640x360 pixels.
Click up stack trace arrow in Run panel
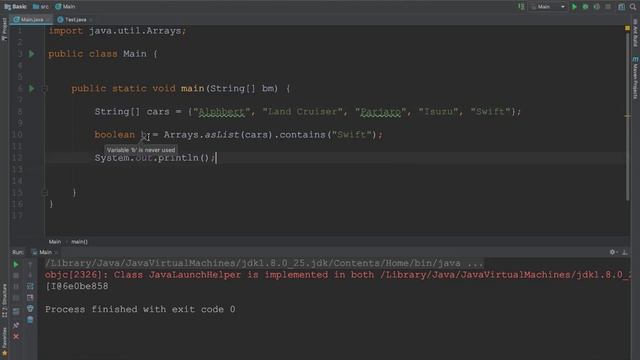click(30, 264)
